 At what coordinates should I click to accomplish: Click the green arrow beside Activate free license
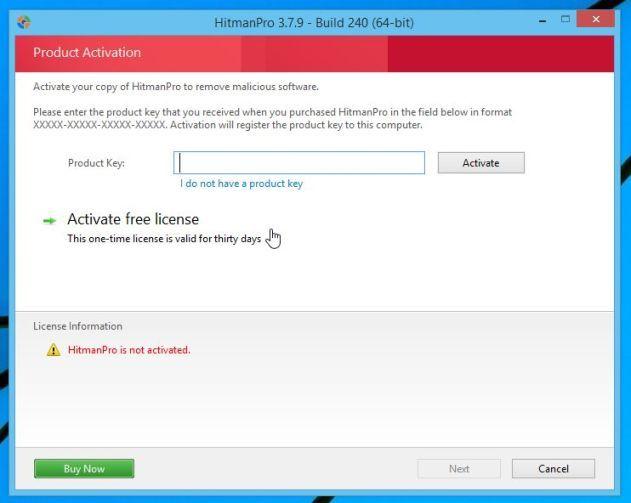click(49, 221)
